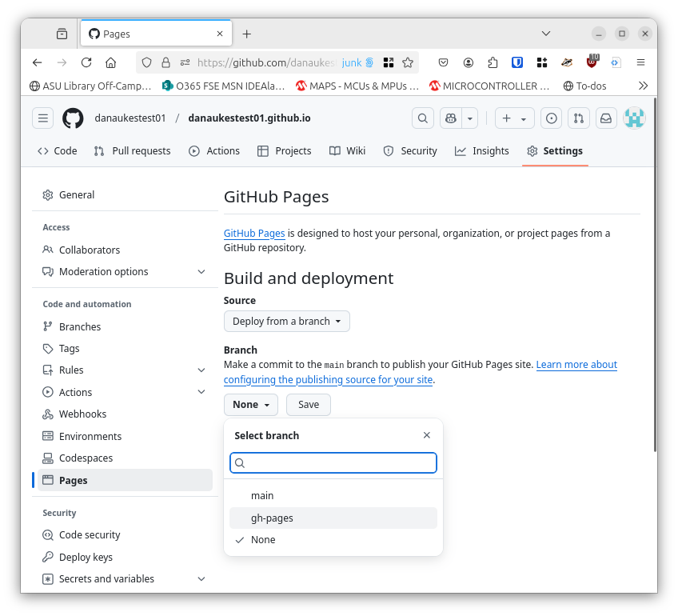Select the None branch option
This screenshot has width=678, height=616.
tap(333, 540)
